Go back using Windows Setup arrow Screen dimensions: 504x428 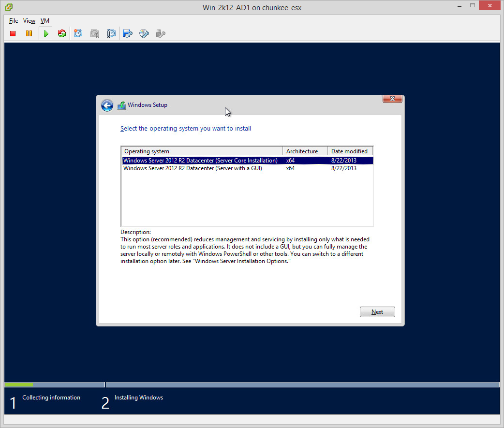tap(107, 105)
